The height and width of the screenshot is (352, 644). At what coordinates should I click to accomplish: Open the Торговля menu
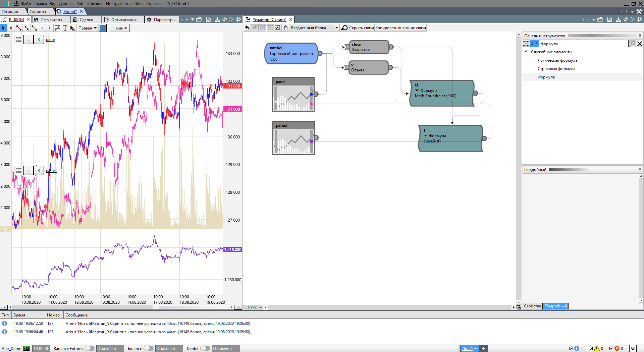94,4
